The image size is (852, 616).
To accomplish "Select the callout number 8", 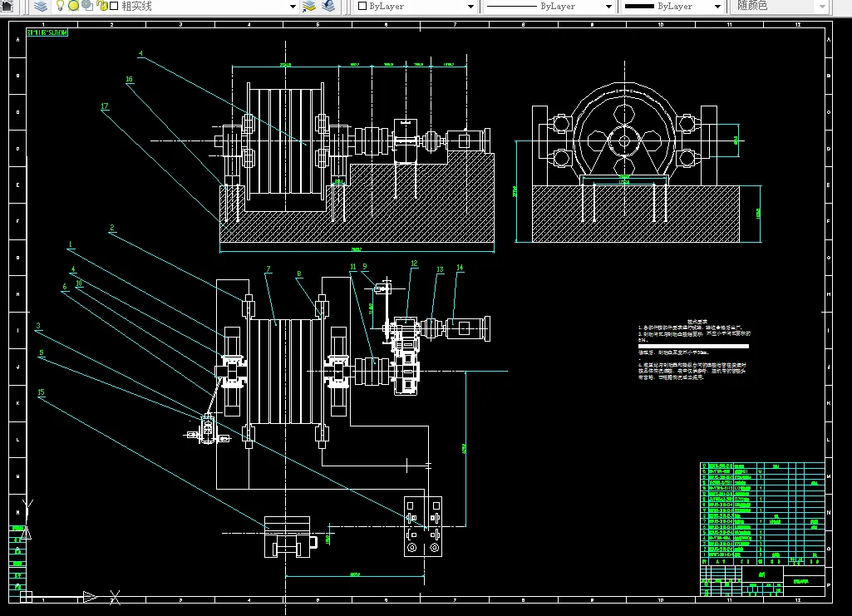I will pyautogui.click(x=299, y=274).
